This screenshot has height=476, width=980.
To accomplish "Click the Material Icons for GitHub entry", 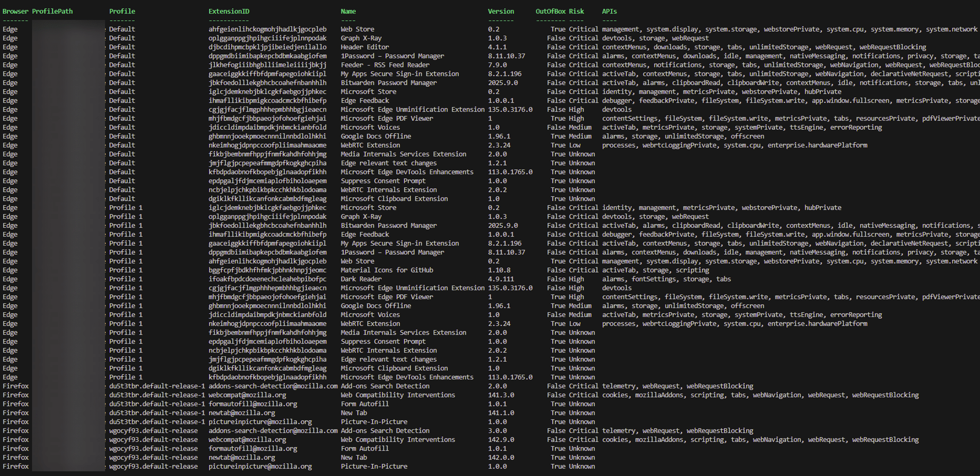I will pos(387,270).
